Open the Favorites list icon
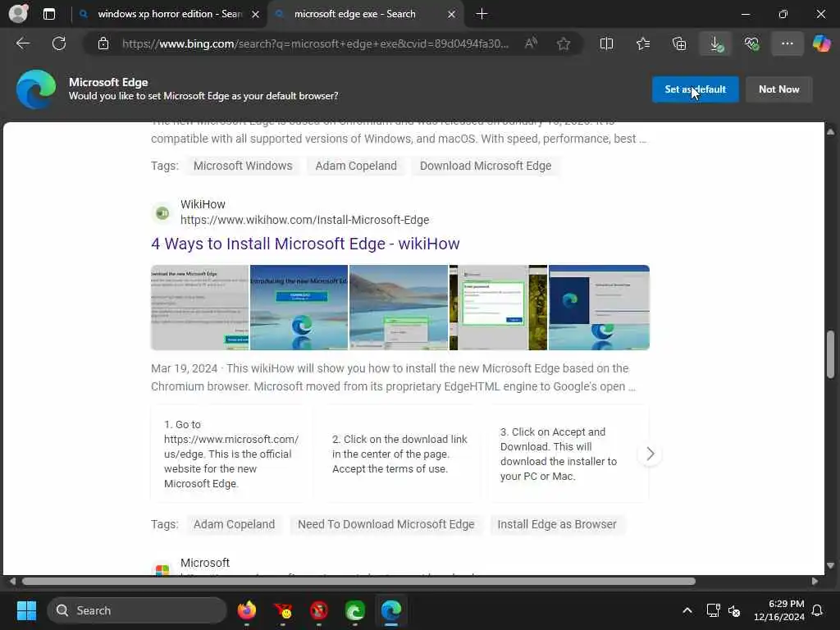The height and width of the screenshot is (630, 840). tap(643, 43)
